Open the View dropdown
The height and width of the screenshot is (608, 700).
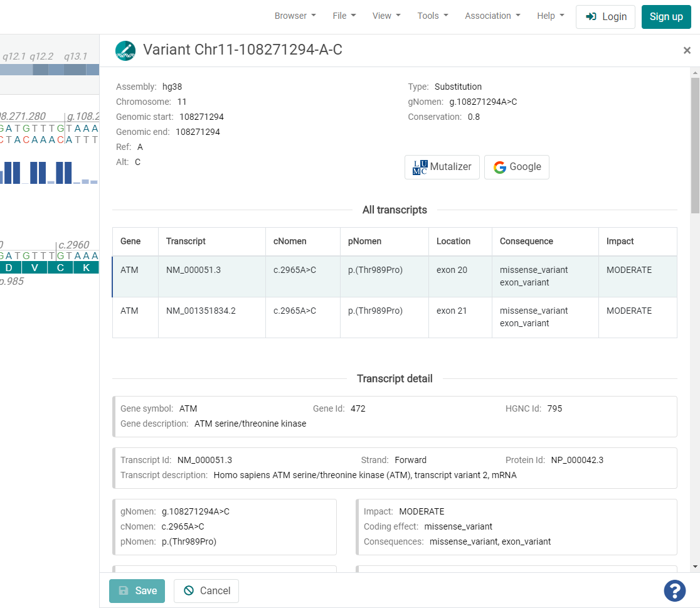point(386,16)
